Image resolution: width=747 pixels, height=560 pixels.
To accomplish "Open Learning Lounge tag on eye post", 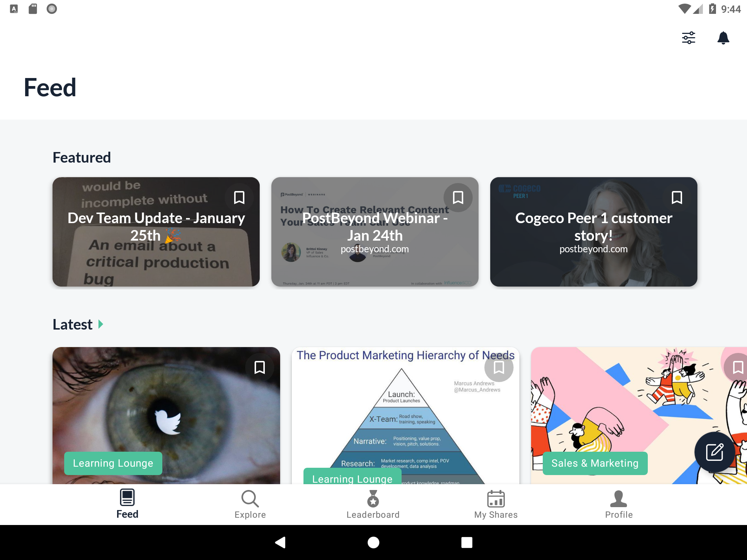I will pyautogui.click(x=113, y=463).
